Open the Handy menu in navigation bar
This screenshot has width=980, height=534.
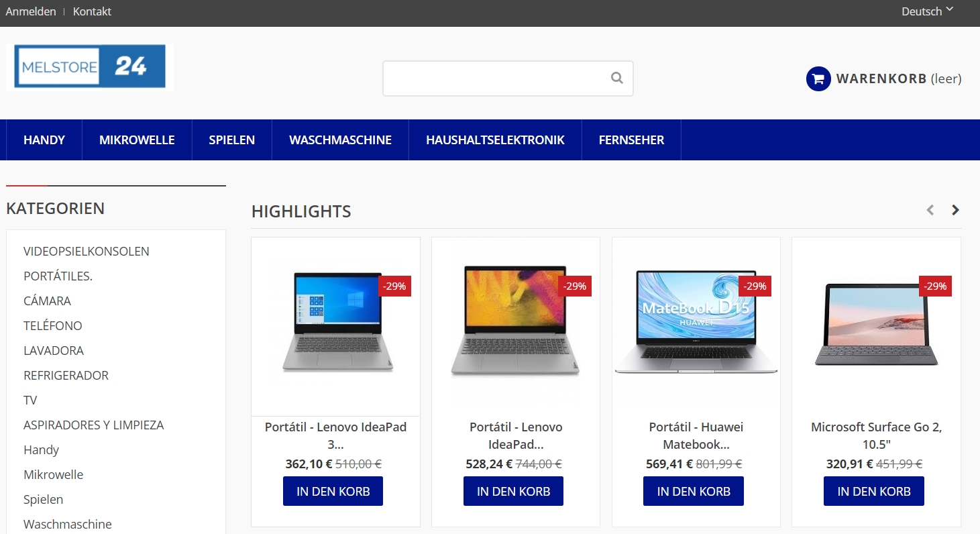pyautogui.click(x=44, y=140)
